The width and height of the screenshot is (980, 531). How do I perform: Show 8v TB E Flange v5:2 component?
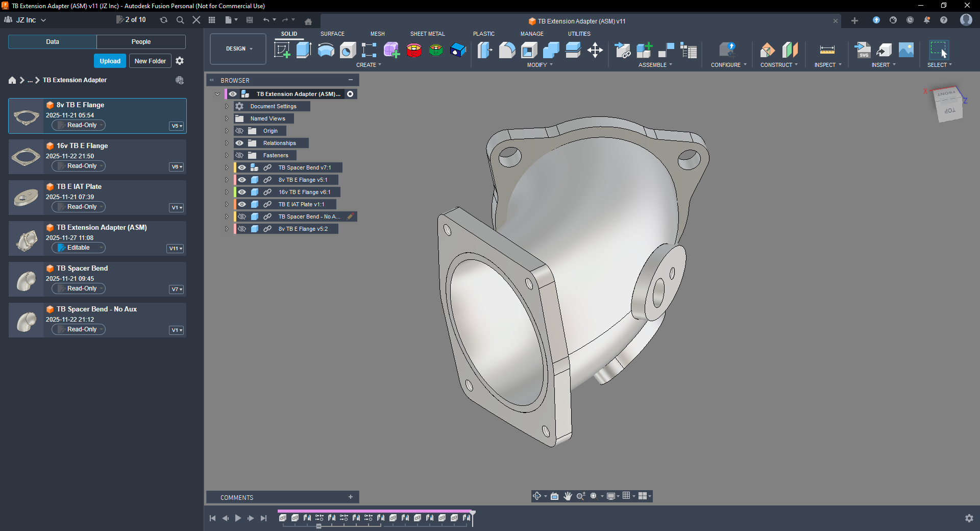click(242, 229)
